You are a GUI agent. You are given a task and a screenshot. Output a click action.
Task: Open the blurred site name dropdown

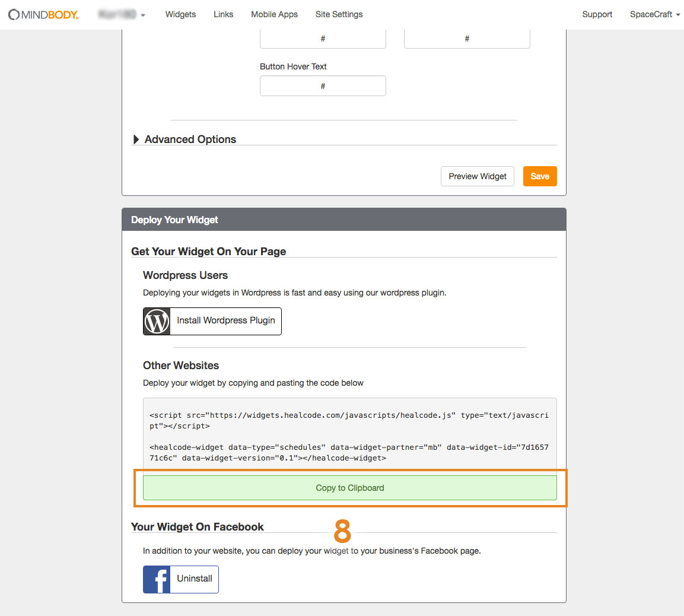coord(122,14)
